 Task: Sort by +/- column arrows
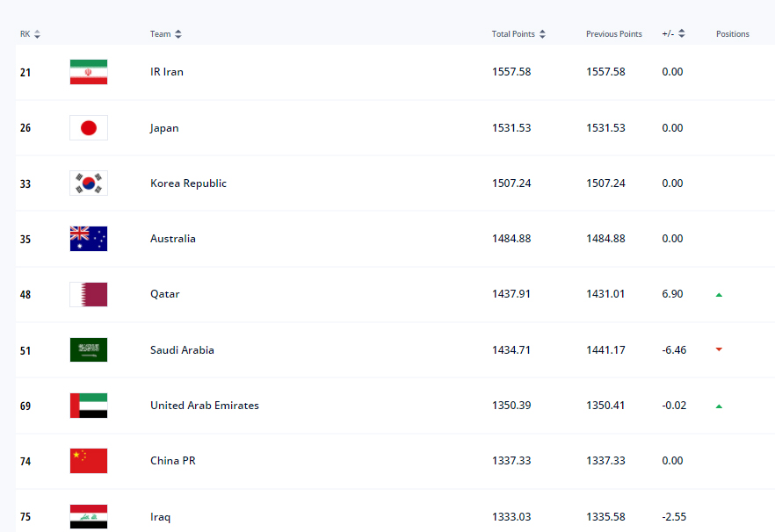click(x=682, y=33)
